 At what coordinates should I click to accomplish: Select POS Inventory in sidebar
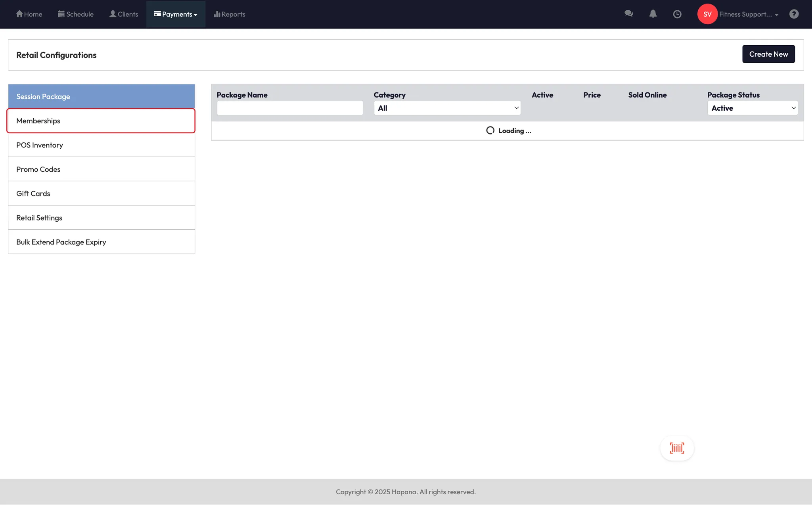[x=101, y=145]
